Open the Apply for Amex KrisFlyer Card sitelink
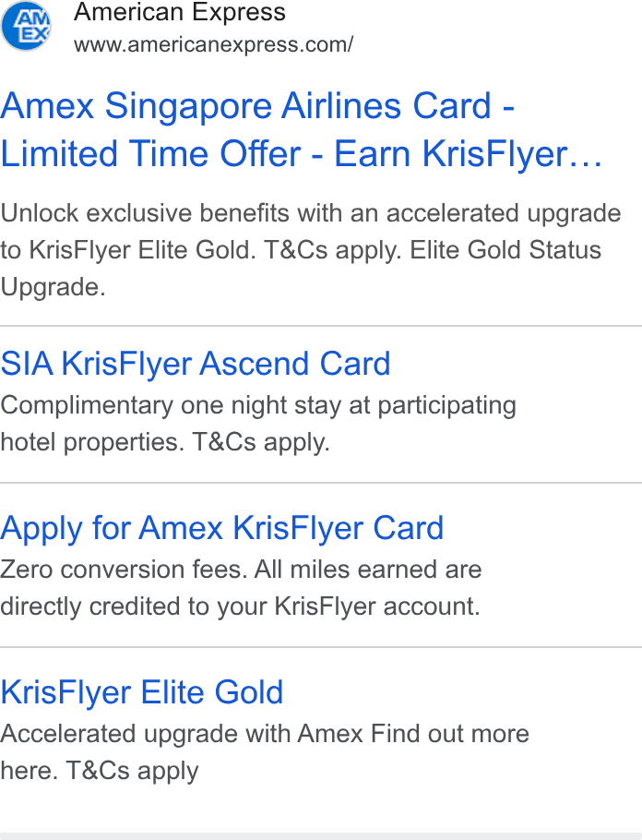This screenshot has height=840, width=642. pyautogui.click(x=222, y=528)
